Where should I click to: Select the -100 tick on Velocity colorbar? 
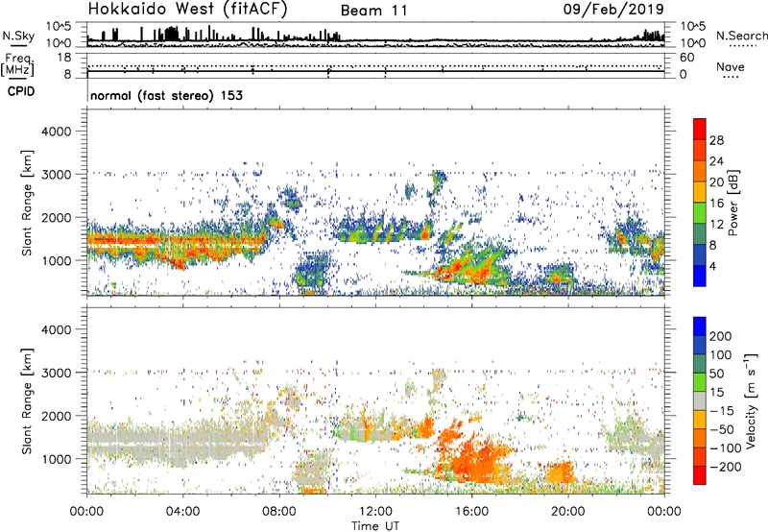tap(726, 448)
